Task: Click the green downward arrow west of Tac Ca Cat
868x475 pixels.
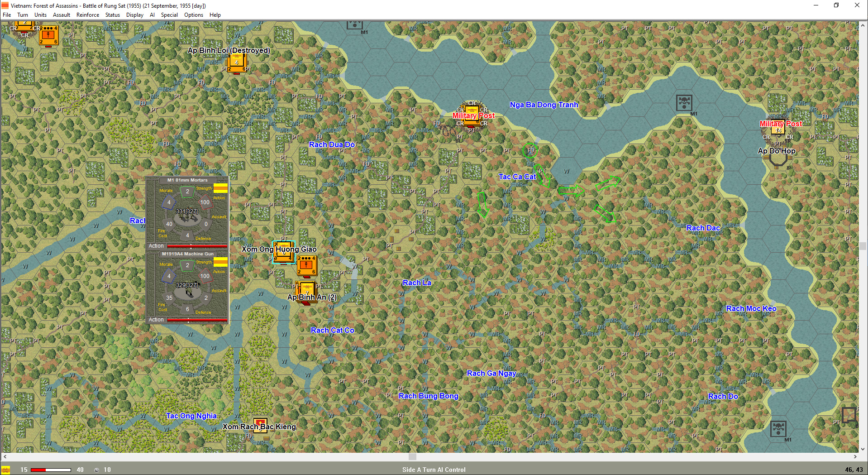Action: (482, 204)
